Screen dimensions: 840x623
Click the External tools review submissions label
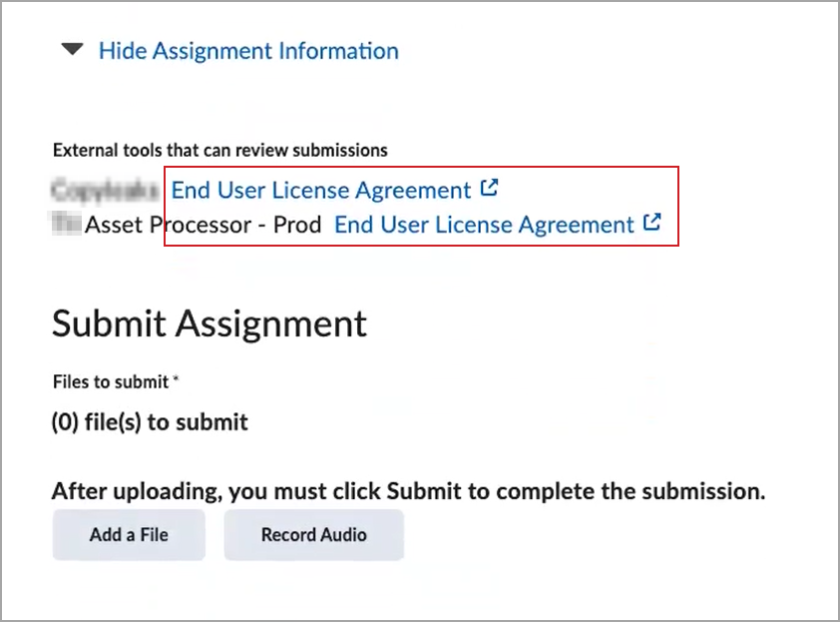(x=220, y=150)
